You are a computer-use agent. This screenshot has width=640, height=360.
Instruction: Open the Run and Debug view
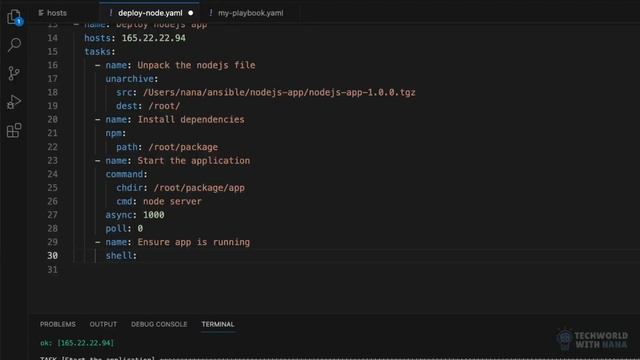tap(14, 102)
